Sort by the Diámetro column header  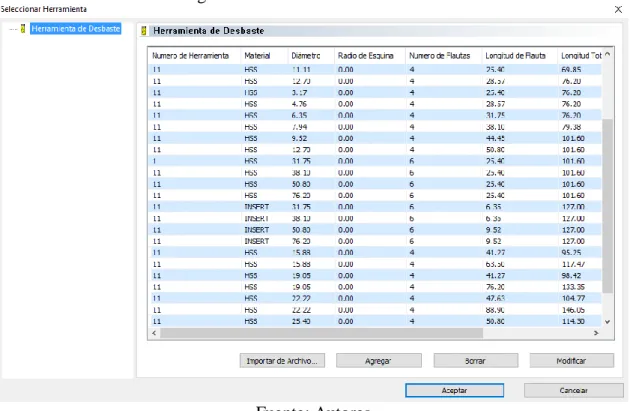point(306,56)
